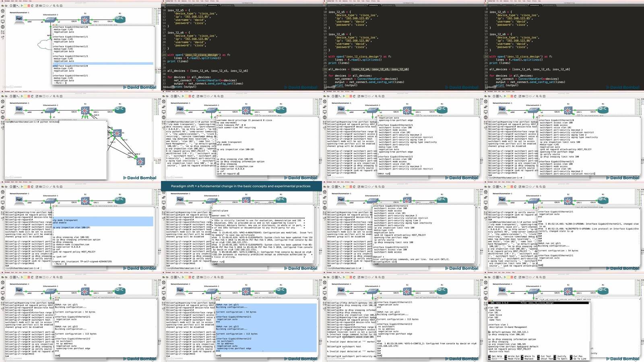Click highlighted 'iosv_l2_cisco_design' string in code
This screenshot has height=362, width=644.
click(x=202, y=55)
